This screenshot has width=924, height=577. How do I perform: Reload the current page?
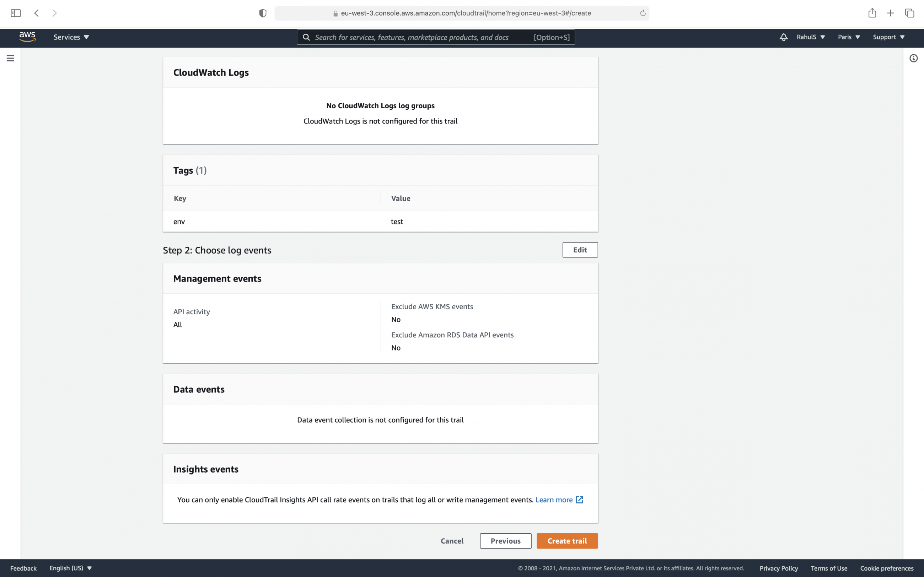643,12
